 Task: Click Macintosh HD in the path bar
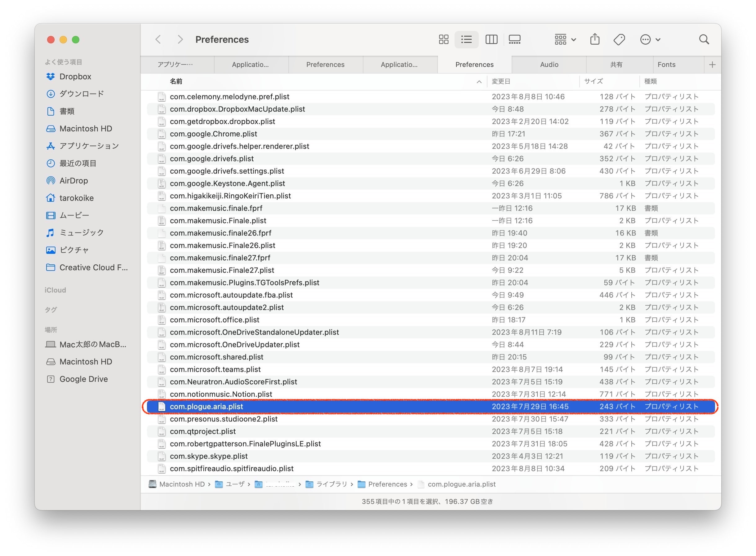176,484
